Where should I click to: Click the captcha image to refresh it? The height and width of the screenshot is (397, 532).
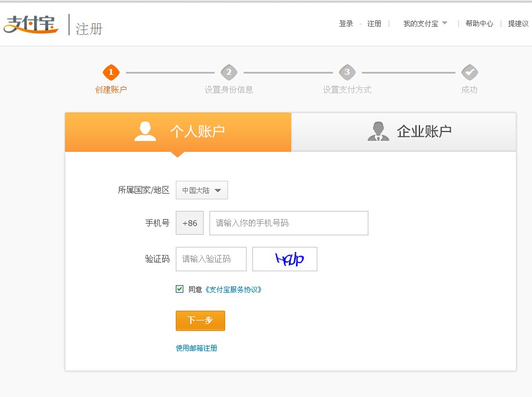(285, 259)
